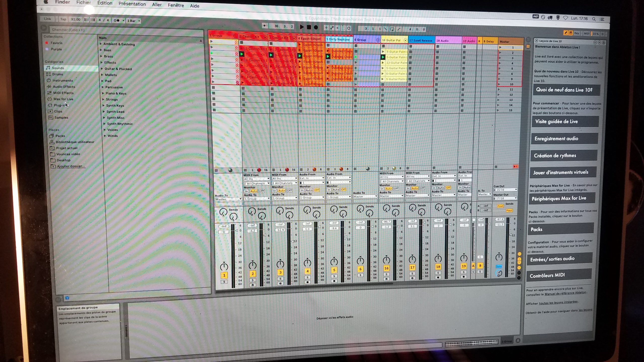644x362 pixels.
Task: Open the Aller menu
Action: (157, 5)
